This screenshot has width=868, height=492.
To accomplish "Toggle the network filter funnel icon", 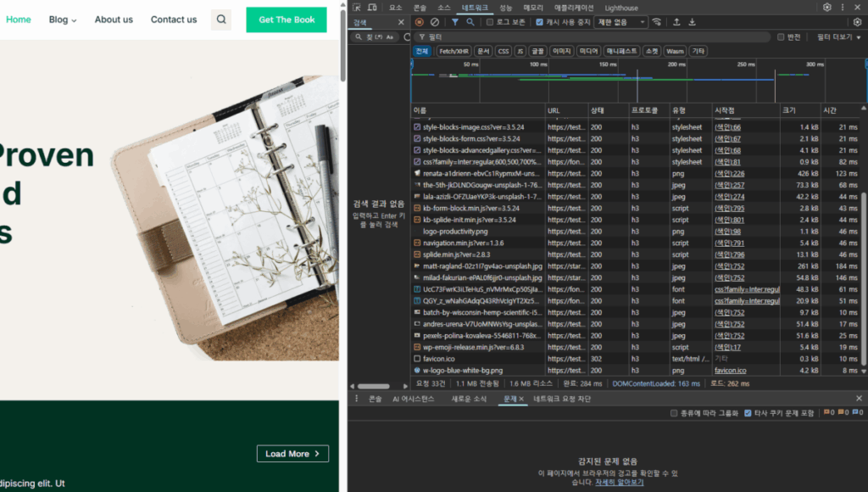I will tap(455, 22).
